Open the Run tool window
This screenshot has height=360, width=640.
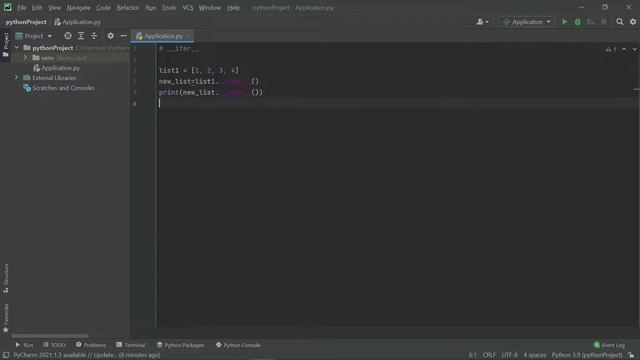24,345
